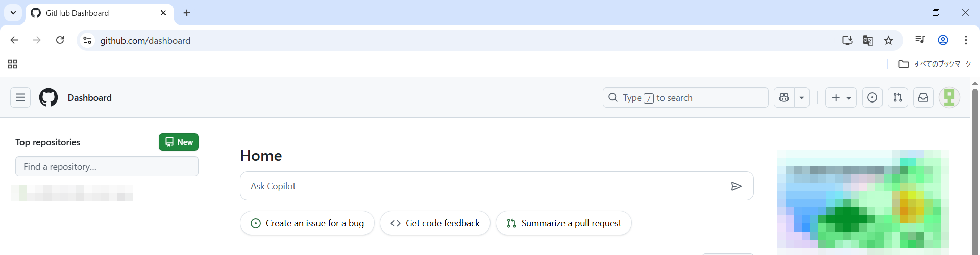
Task: Expand the Create new plus dropdown
Action: [841, 97]
